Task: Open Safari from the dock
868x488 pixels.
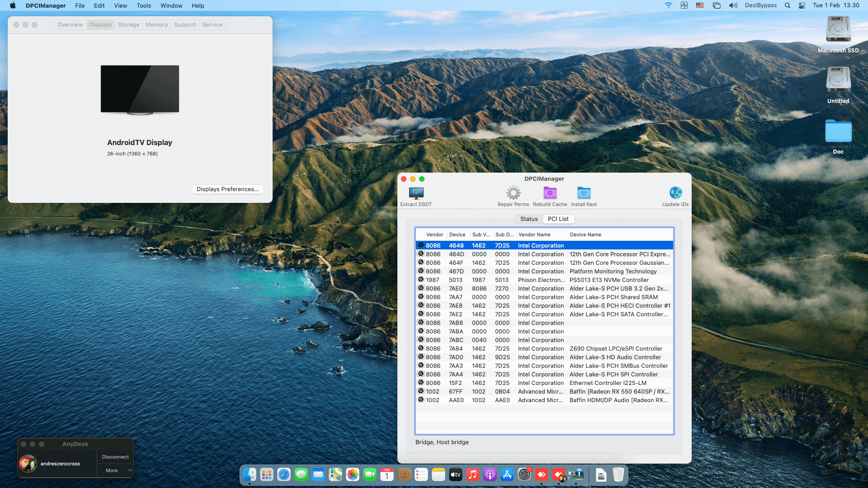Action: point(284,474)
